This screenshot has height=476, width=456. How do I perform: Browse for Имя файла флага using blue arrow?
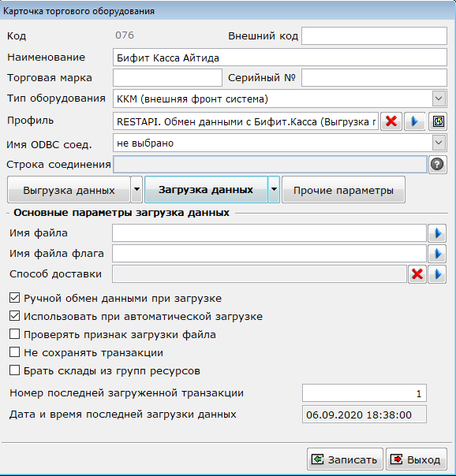437,254
